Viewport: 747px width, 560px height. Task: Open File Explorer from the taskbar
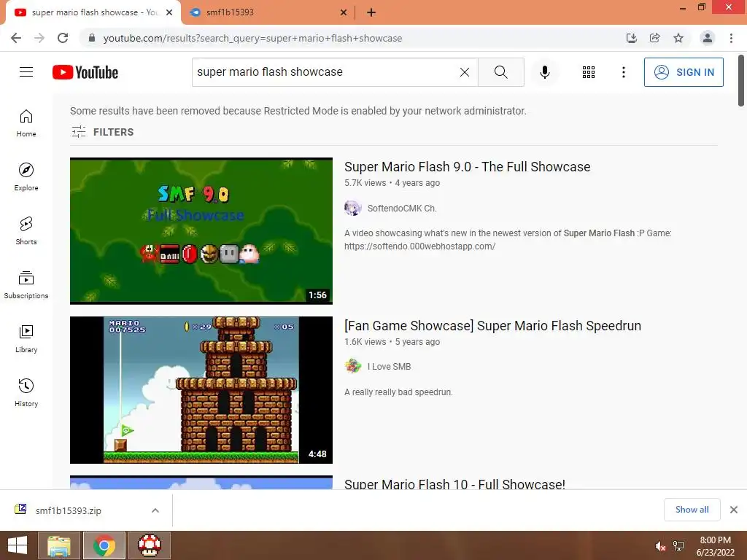[58, 545]
